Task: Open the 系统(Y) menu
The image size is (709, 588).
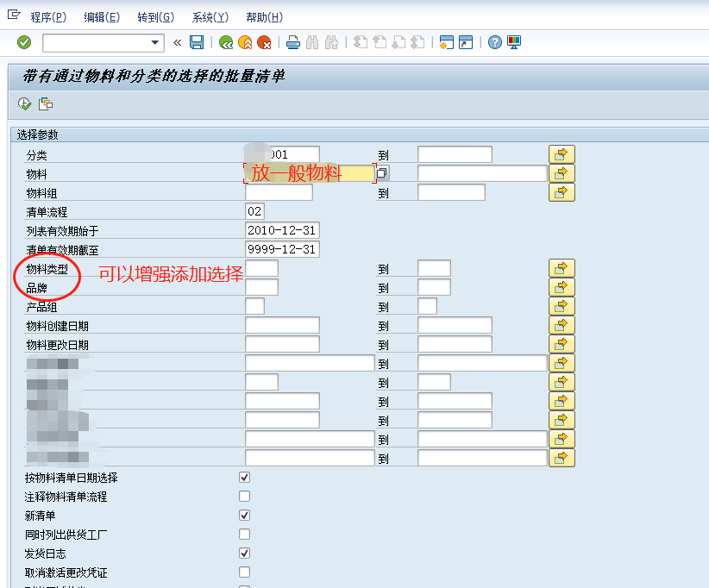Action: tap(210, 16)
